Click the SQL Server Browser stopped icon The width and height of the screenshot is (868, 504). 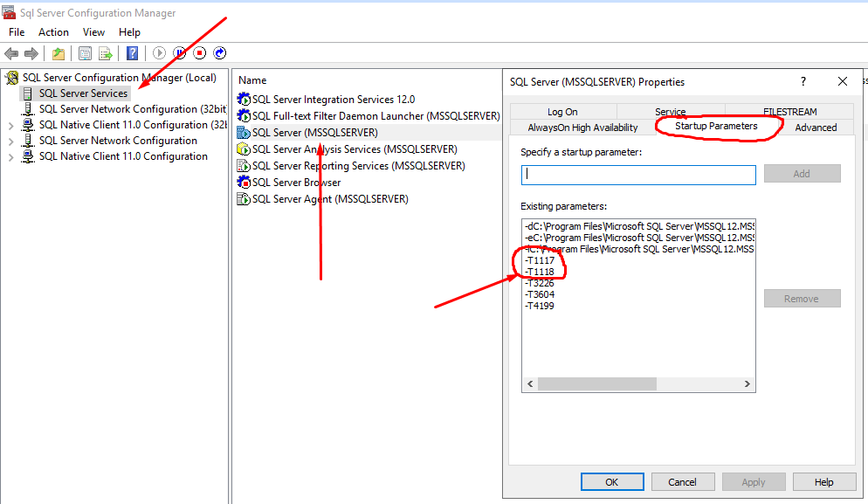tap(244, 183)
